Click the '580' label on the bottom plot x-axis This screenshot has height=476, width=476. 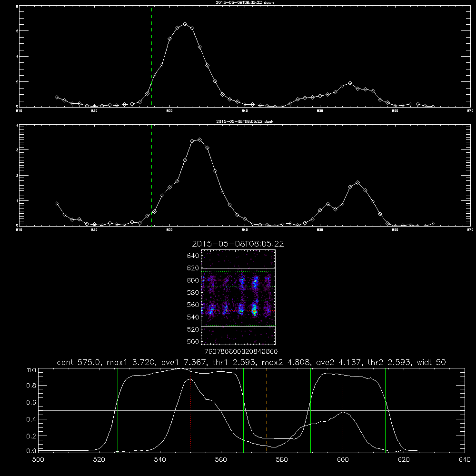point(282,460)
